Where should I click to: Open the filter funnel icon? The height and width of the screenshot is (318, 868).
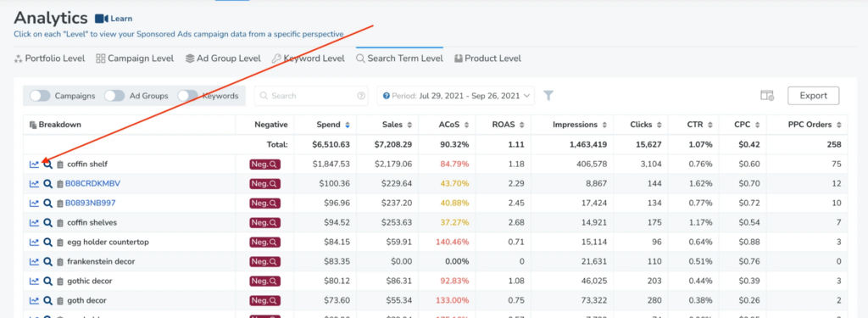pos(548,96)
